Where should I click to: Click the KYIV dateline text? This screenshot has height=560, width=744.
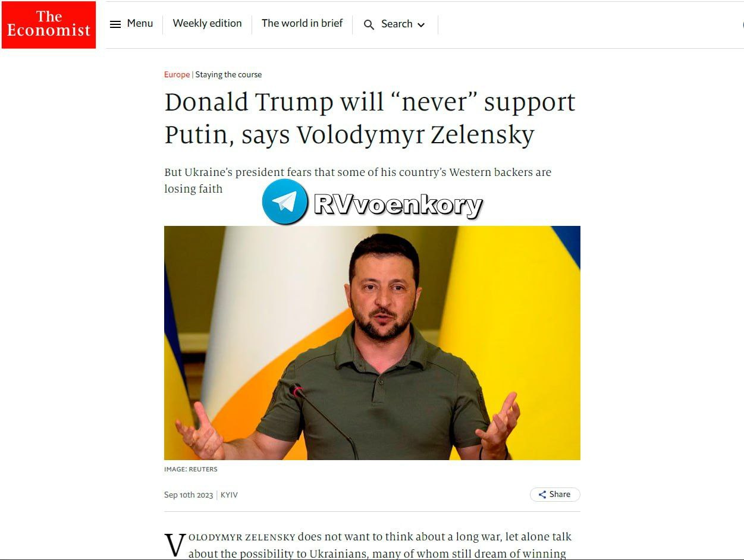coord(229,495)
